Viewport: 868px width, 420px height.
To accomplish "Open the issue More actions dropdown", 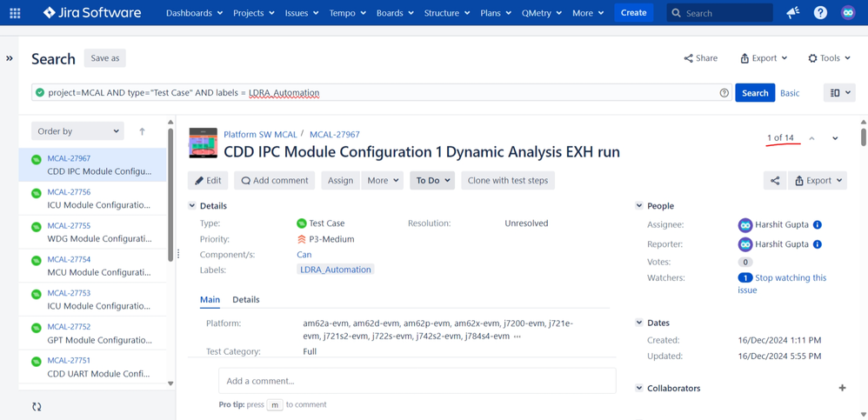I will click(x=383, y=180).
